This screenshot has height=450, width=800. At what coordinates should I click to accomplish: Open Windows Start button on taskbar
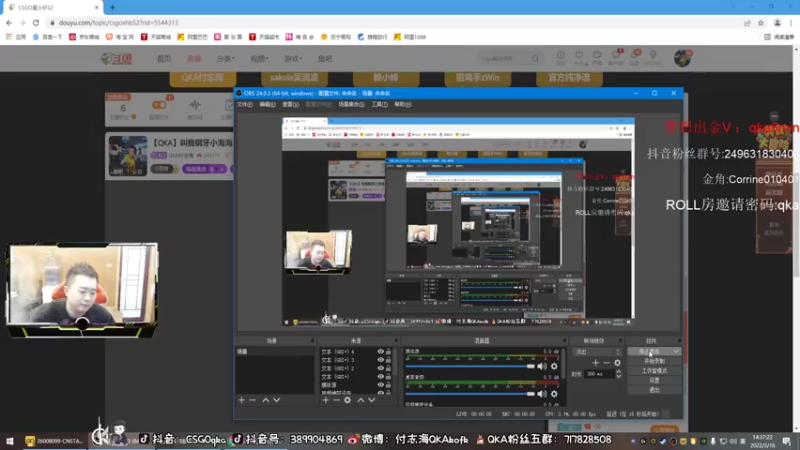pyautogui.click(x=9, y=441)
